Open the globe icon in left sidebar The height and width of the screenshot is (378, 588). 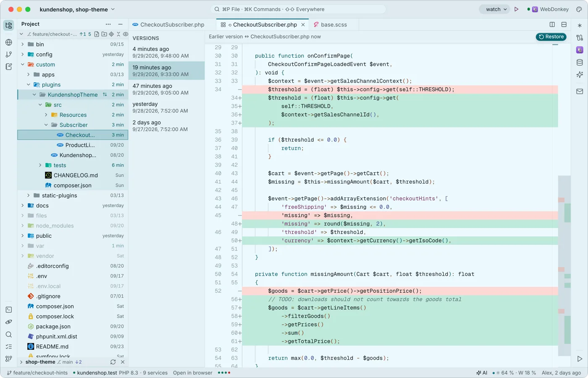click(x=8, y=42)
